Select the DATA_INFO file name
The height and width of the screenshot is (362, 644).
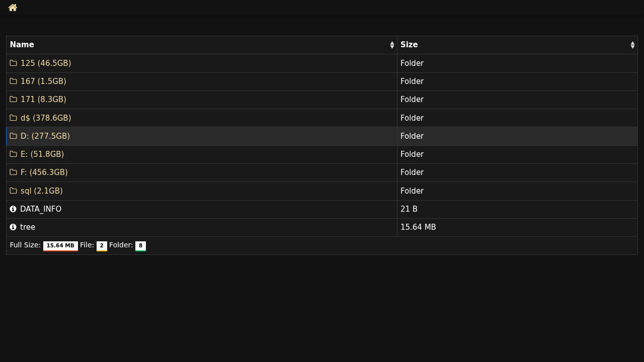pyautogui.click(x=41, y=209)
